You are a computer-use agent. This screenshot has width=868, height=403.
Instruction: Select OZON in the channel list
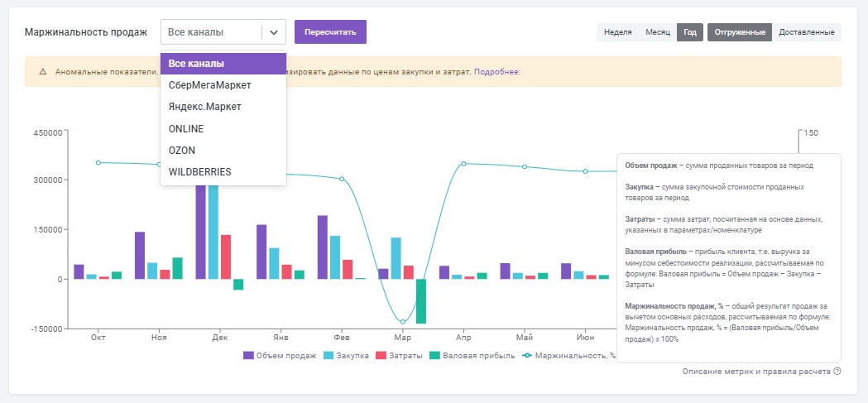point(182,151)
